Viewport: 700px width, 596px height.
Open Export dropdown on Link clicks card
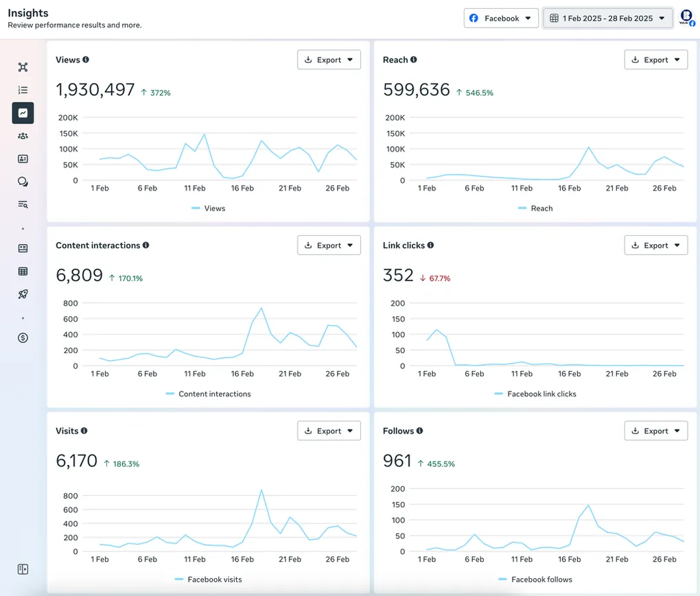[656, 246]
